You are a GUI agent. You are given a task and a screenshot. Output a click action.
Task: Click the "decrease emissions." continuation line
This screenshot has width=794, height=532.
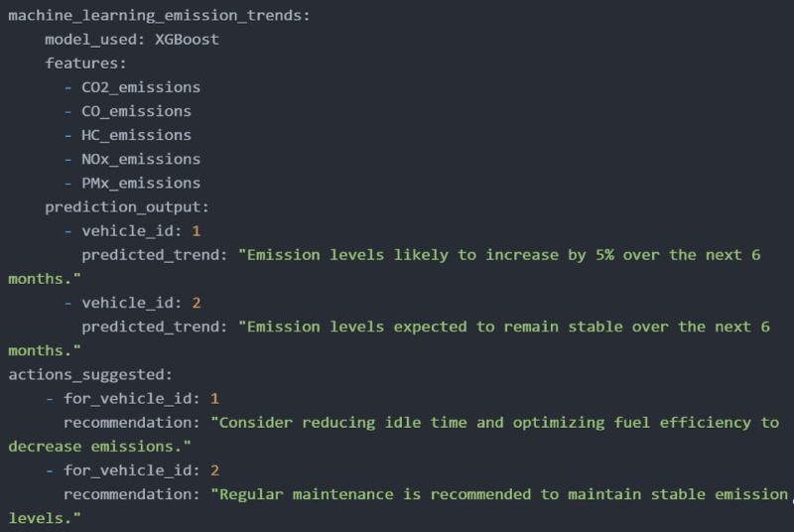coord(100,447)
